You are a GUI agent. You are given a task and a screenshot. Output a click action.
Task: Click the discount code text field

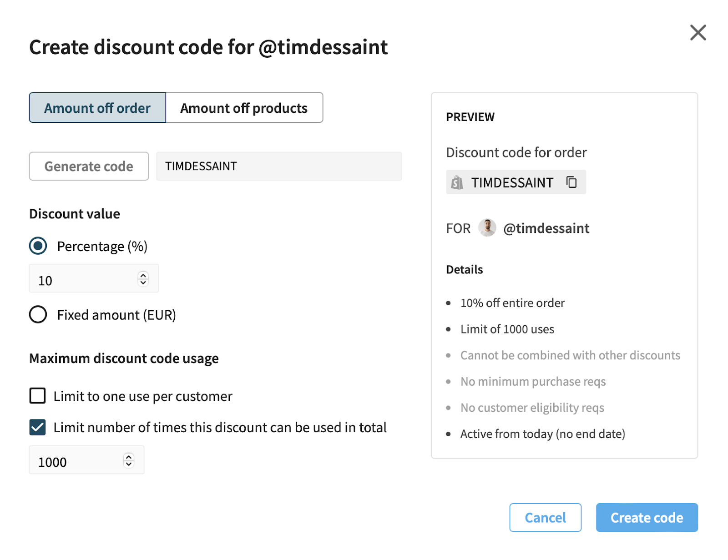point(278,166)
